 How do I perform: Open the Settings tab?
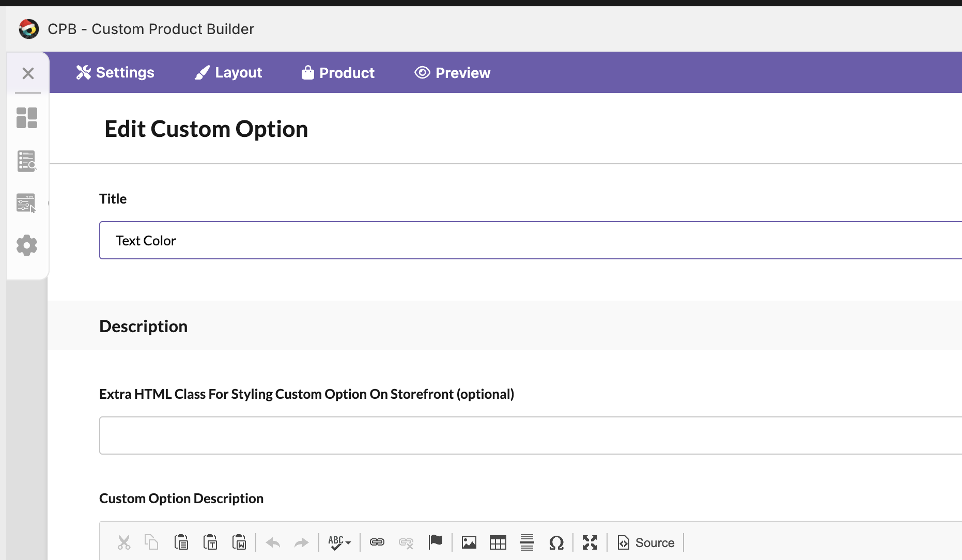click(115, 73)
